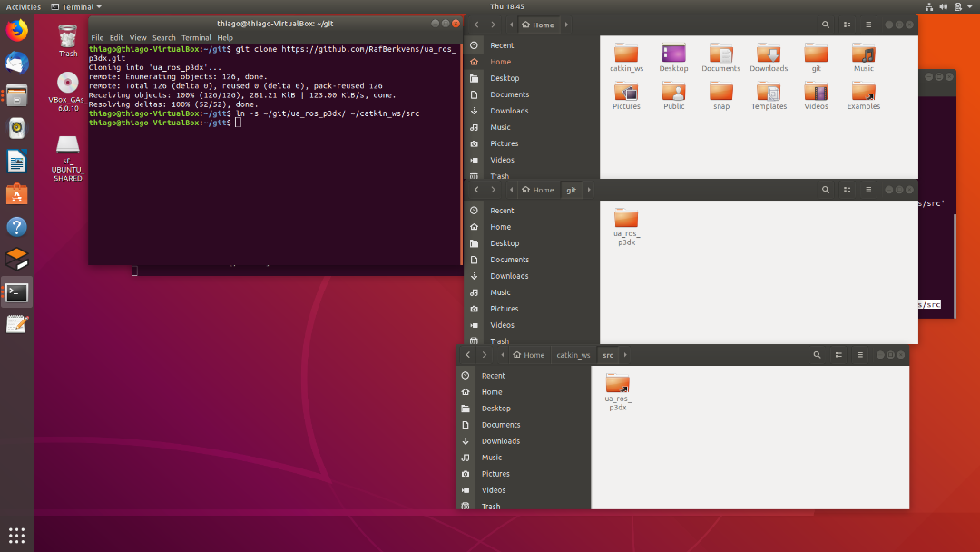Select Downloads in the Home window sidebar
Image resolution: width=980 pixels, height=552 pixels.
pyautogui.click(x=509, y=111)
